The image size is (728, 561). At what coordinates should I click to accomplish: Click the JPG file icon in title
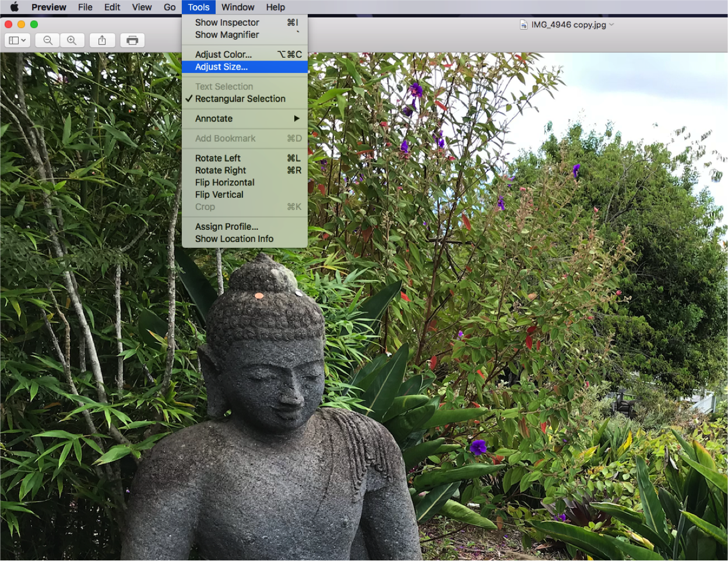click(x=523, y=25)
